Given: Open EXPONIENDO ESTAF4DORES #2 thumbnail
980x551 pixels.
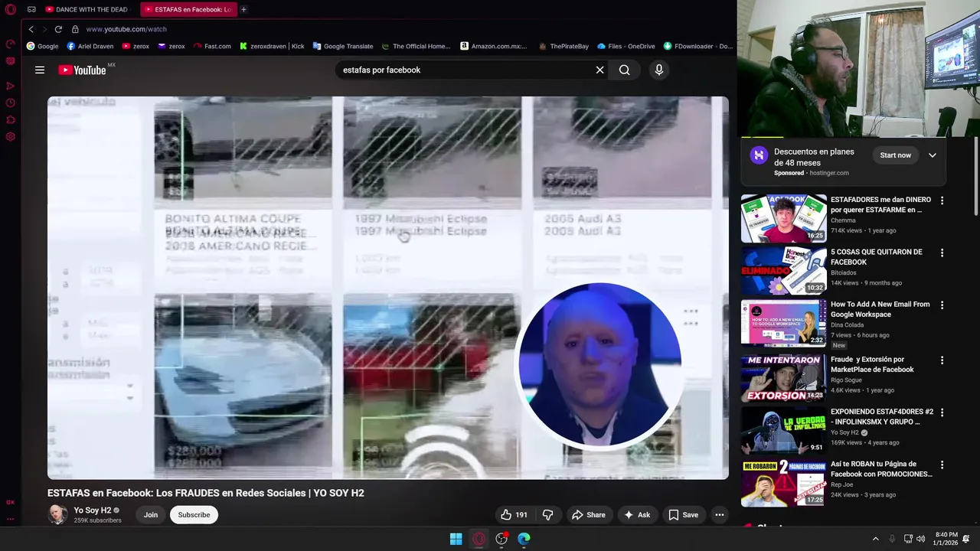Looking at the screenshot, I should pyautogui.click(x=783, y=431).
